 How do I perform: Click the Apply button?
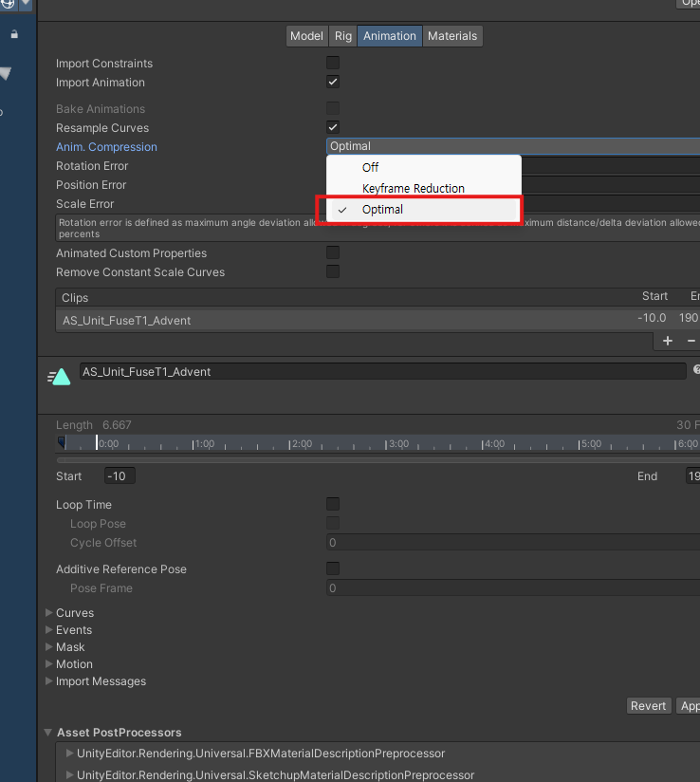(689, 706)
